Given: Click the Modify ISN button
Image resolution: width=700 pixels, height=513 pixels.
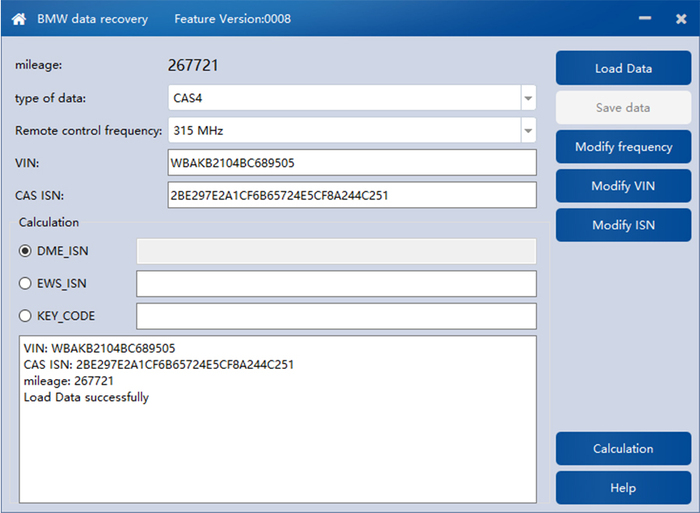Looking at the screenshot, I should pyautogui.click(x=623, y=225).
